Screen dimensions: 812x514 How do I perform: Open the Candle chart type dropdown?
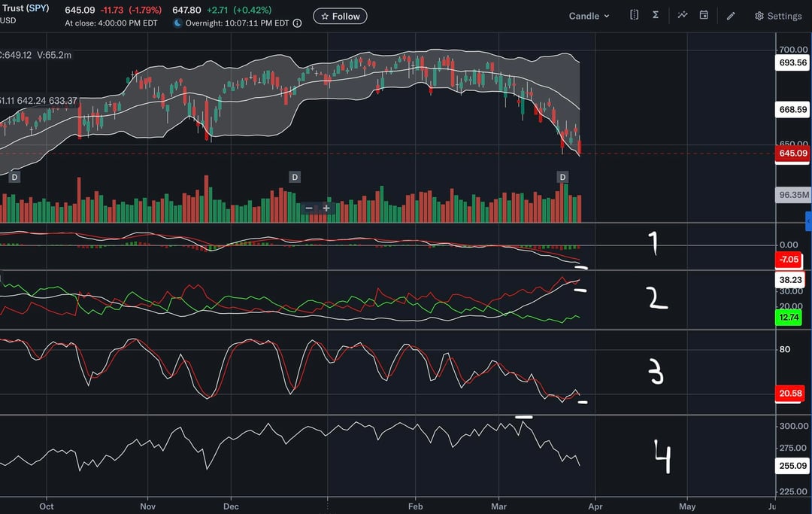[589, 16]
